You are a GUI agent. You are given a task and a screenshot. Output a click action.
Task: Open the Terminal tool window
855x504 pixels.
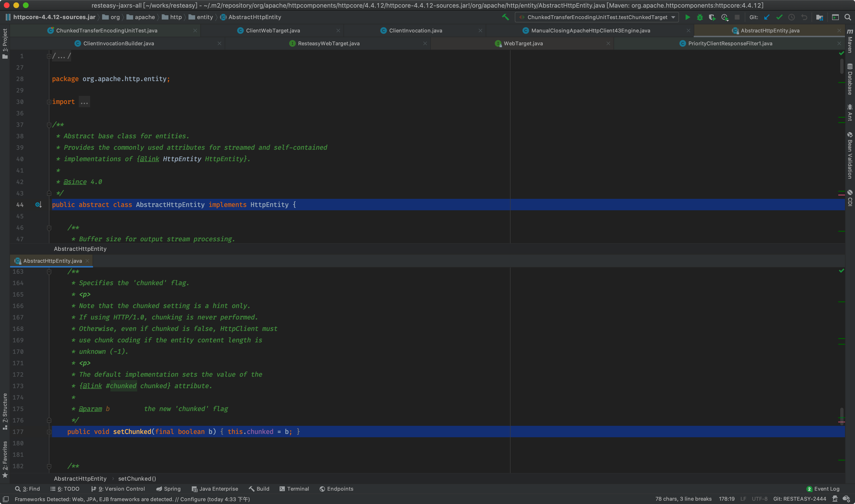point(294,489)
